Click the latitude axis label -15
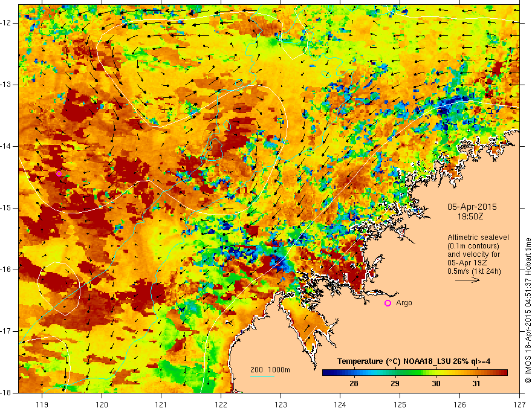Viewport: 532px width, 411px height. [x=7, y=208]
